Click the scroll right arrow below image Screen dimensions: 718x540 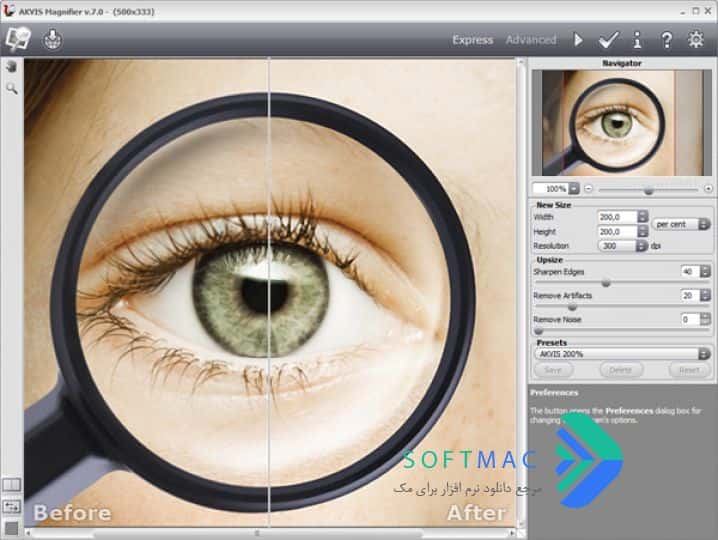tap(512, 533)
